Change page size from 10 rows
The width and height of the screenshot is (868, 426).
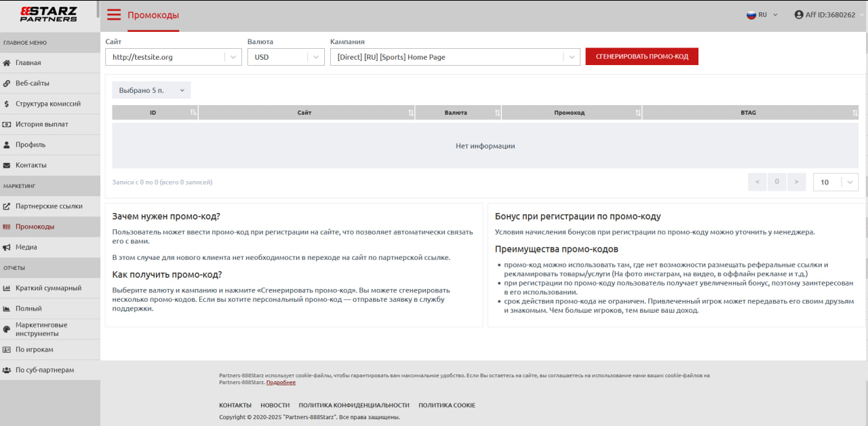click(835, 182)
